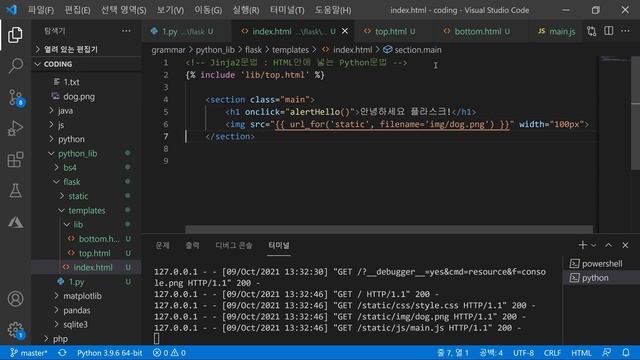Open the 터미널(T) menu

click(287, 10)
